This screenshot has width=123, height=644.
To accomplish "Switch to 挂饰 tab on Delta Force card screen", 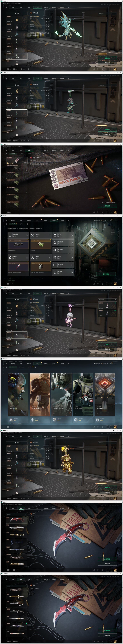I will tap(37, 150).
